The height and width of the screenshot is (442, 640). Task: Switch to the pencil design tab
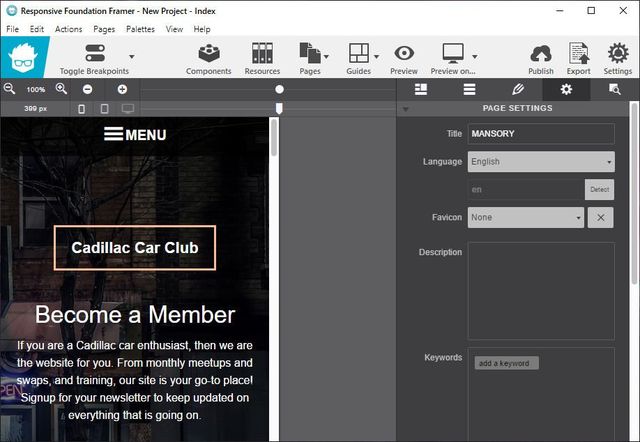(x=517, y=89)
